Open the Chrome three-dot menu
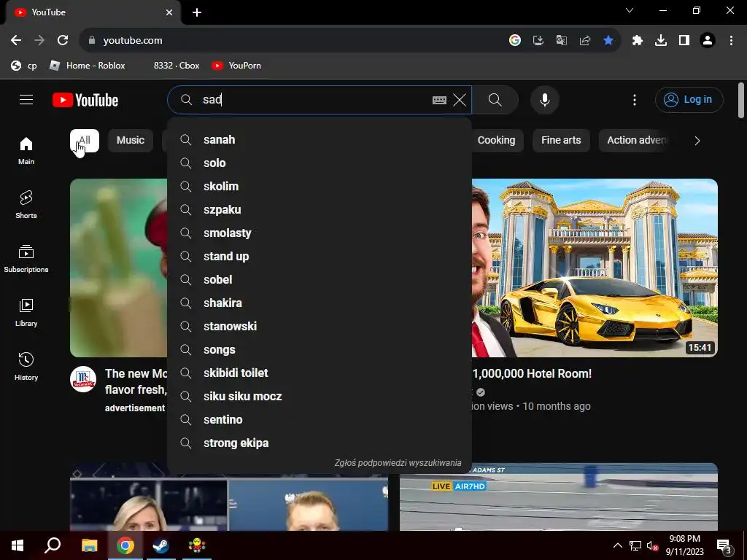The height and width of the screenshot is (560, 747). 731,40
